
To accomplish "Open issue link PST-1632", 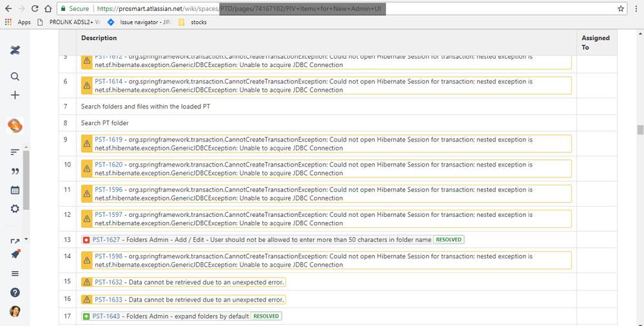I will coord(108,282).
